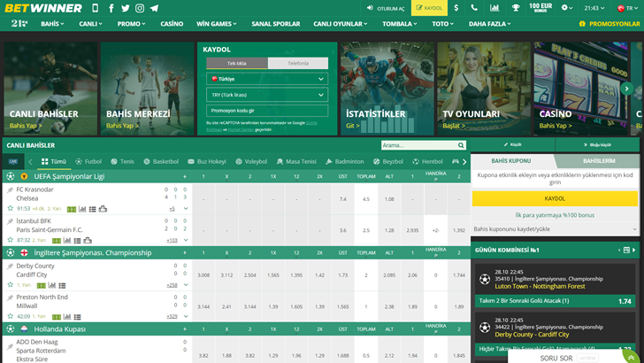Click the LIVE monitor icon in filter bar
The height and width of the screenshot is (363, 644).
[x=13, y=161]
